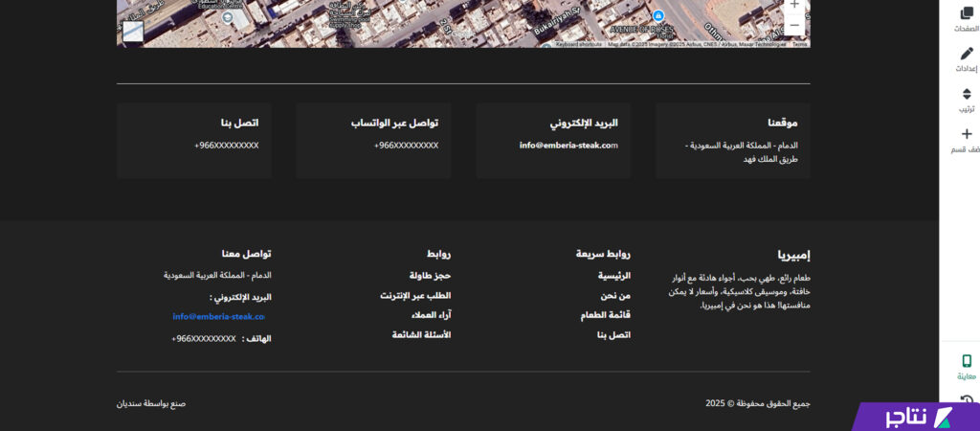Open من نحن footer link
The image size is (980, 431).
point(615,295)
